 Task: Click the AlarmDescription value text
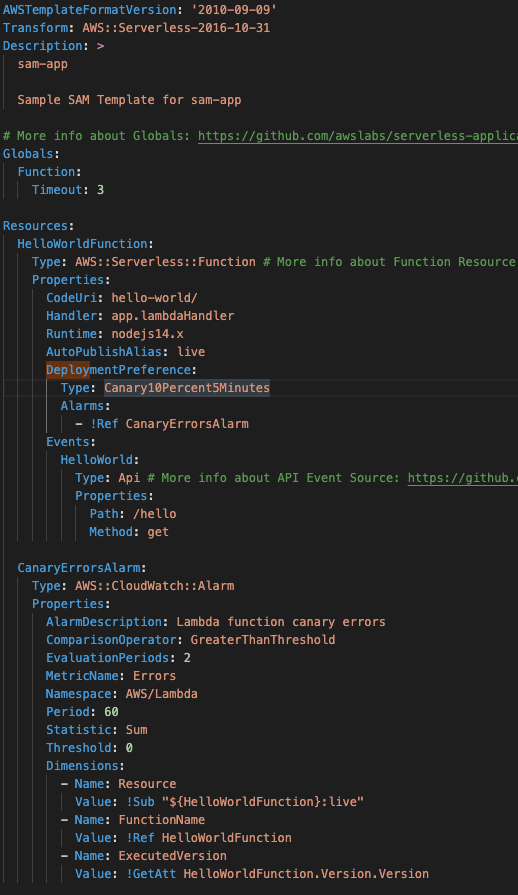[281, 622]
